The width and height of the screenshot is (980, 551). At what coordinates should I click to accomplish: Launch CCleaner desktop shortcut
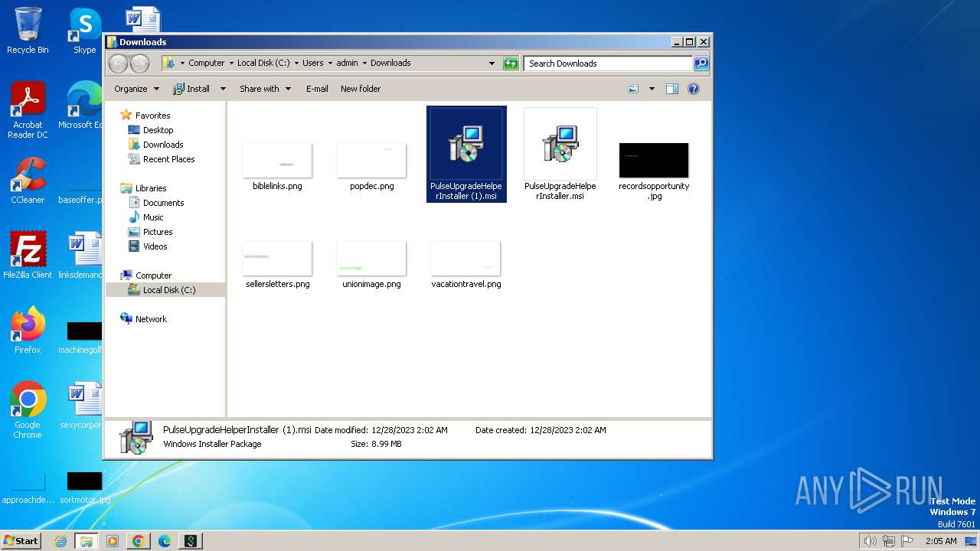coord(28,181)
